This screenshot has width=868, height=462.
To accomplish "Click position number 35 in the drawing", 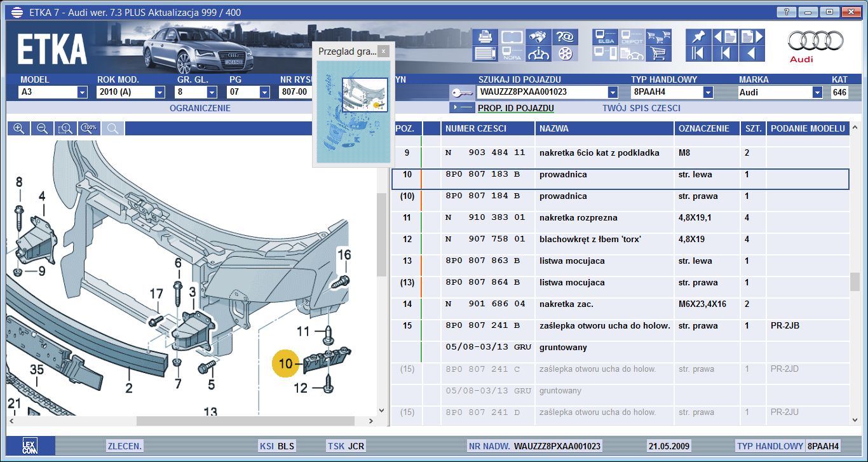I will click(36, 370).
